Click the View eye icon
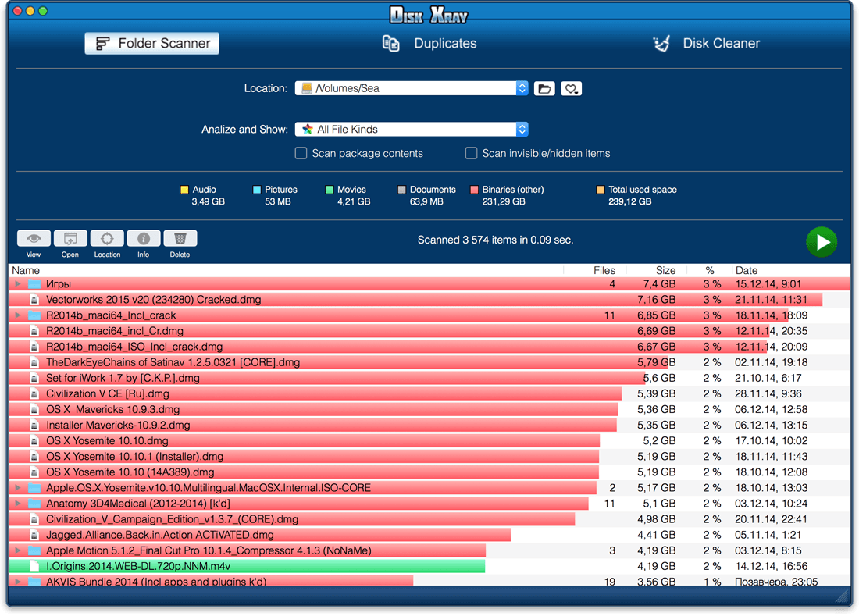 (34, 238)
